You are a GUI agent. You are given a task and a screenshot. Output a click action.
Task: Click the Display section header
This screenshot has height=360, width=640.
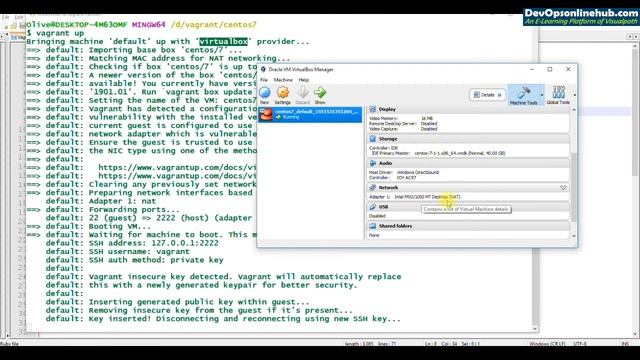pyautogui.click(x=468, y=109)
